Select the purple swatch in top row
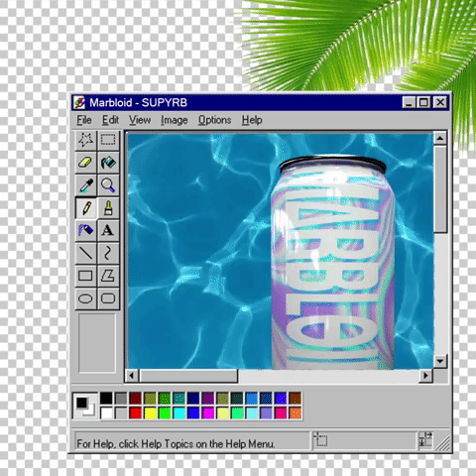This screenshot has width=476, height=476. 208,398
